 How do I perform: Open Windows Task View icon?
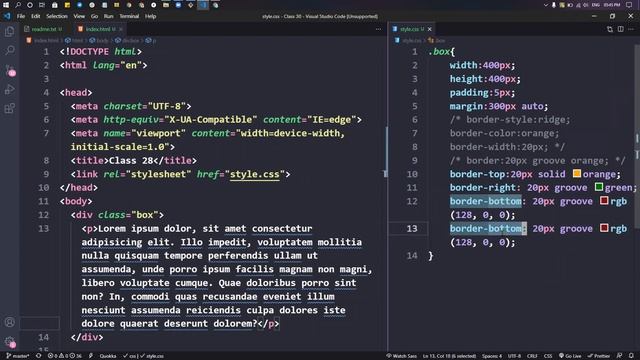[x=42, y=5]
